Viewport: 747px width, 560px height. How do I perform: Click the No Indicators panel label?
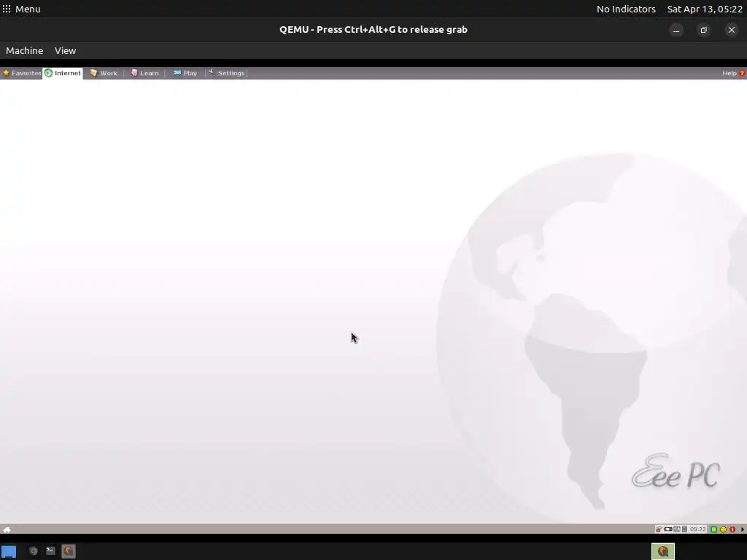click(x=626, y=9)
